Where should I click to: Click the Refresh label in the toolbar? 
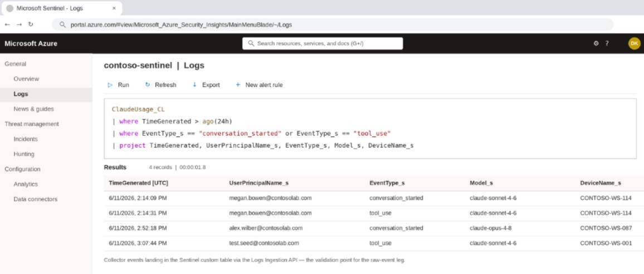click(x=165, y=85)
